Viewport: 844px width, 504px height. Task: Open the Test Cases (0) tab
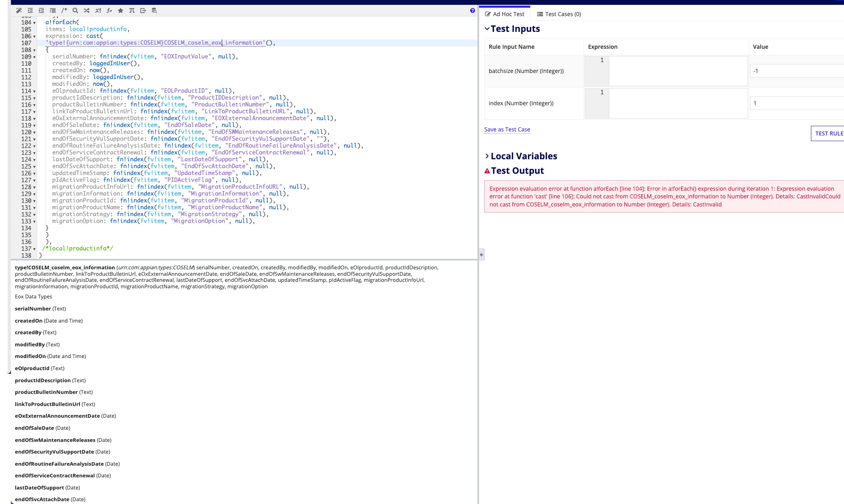click(559, 14)
